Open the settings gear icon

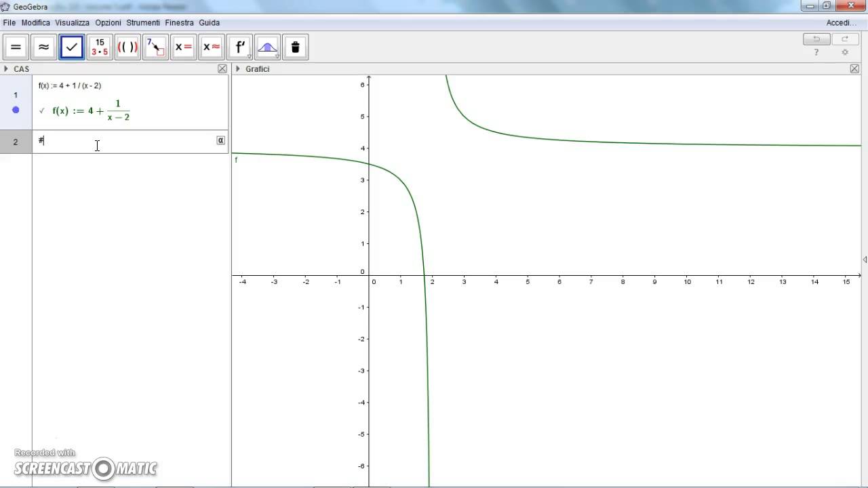[845, 52]
